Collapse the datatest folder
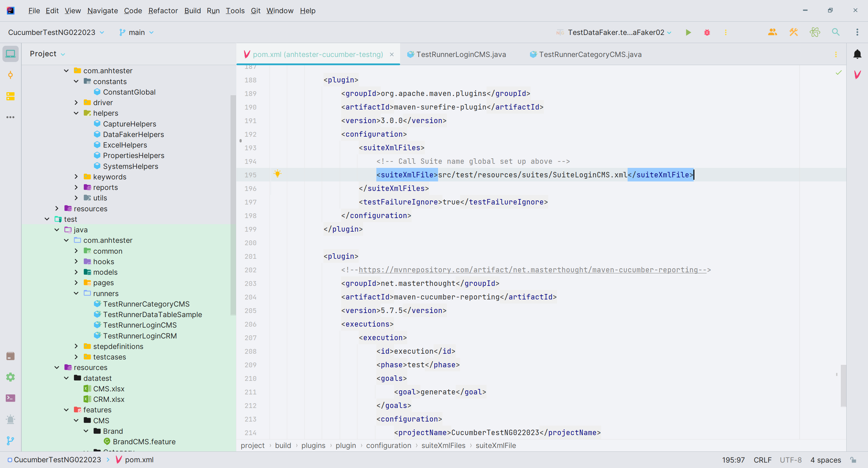This screenshot has width=868, height=468. [66, 378]
